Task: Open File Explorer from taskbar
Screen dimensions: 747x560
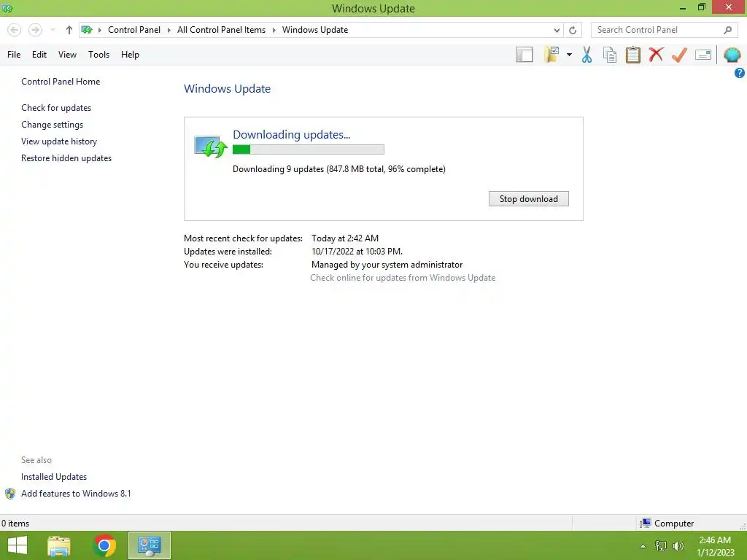Action: [59, 545]
